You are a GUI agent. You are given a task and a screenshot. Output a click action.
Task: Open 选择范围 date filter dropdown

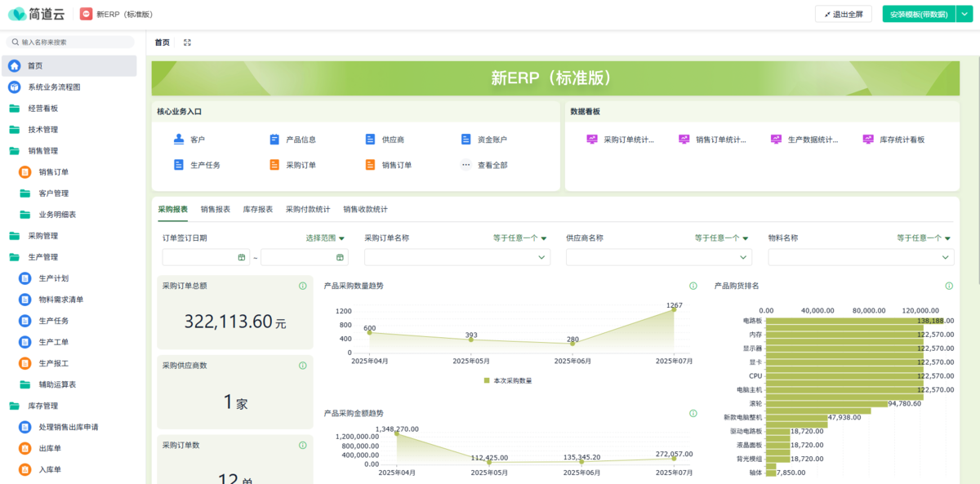tap(325, 238)
